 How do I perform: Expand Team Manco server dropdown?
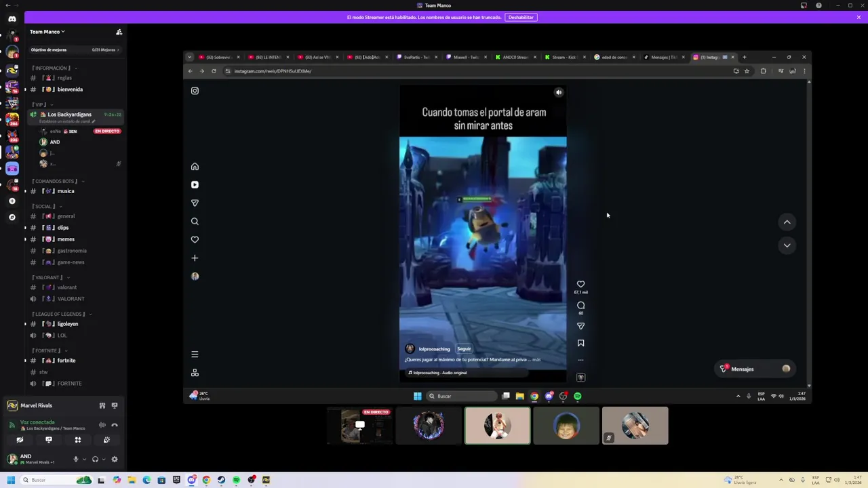pos(47,32)
